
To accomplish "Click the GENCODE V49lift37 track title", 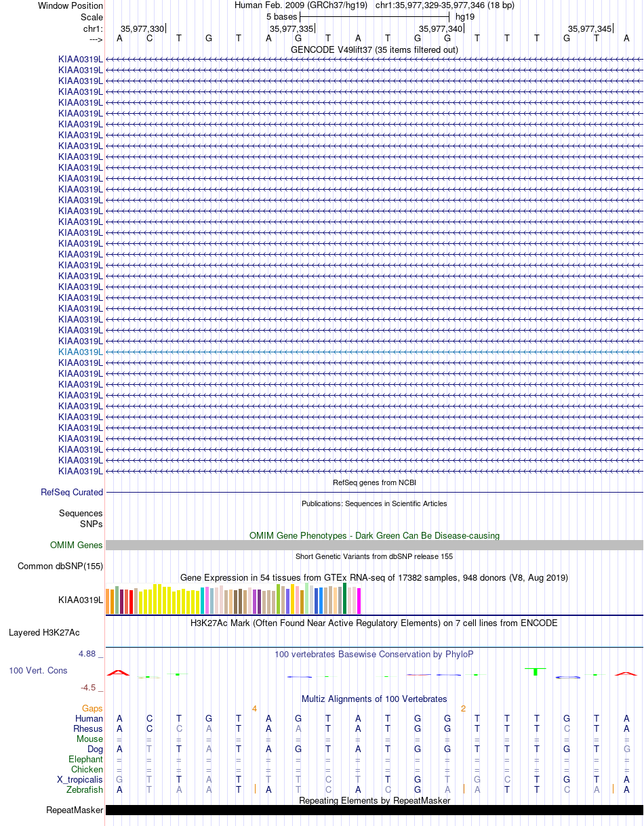I will point(374,49).
